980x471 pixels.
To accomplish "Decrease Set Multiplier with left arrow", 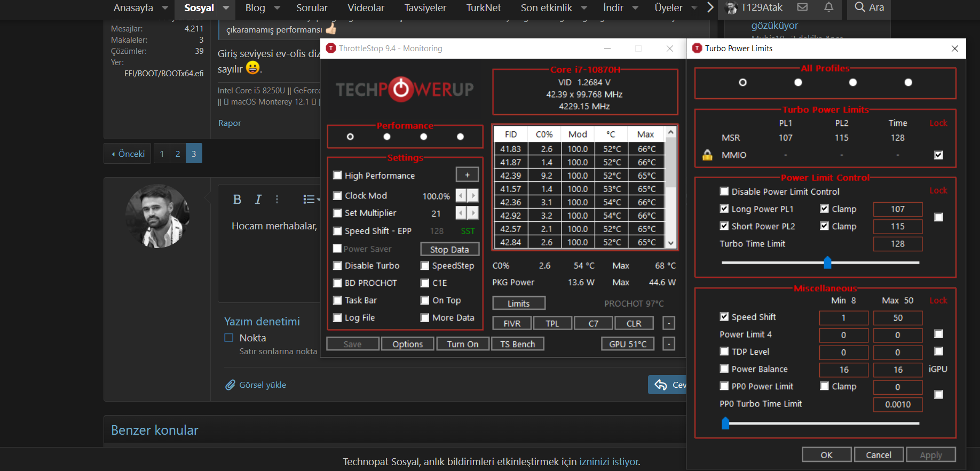I will click(x=461, y=213).
